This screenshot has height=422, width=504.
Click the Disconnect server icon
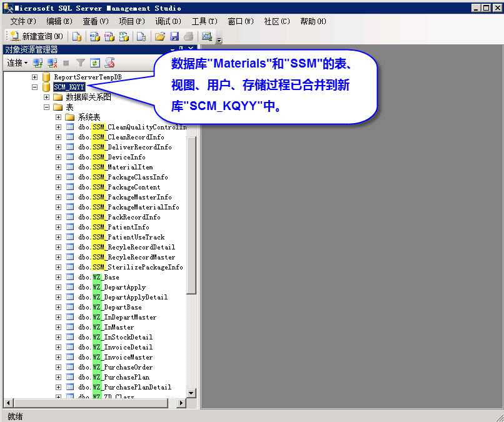coord(52,63)
